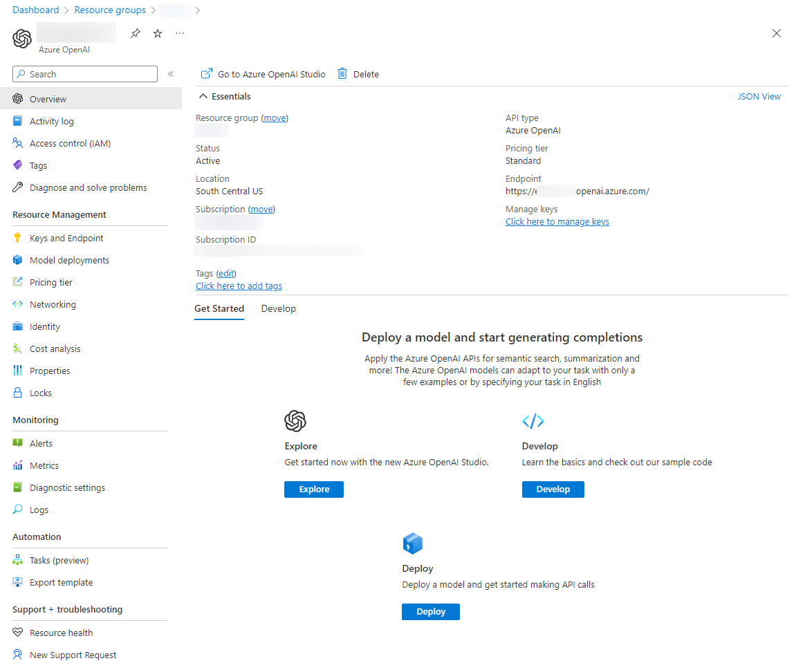Click the Pricing tier icon in the sidebar
The width and height of the screenshot is (796, 672).
tap(18, 282)
